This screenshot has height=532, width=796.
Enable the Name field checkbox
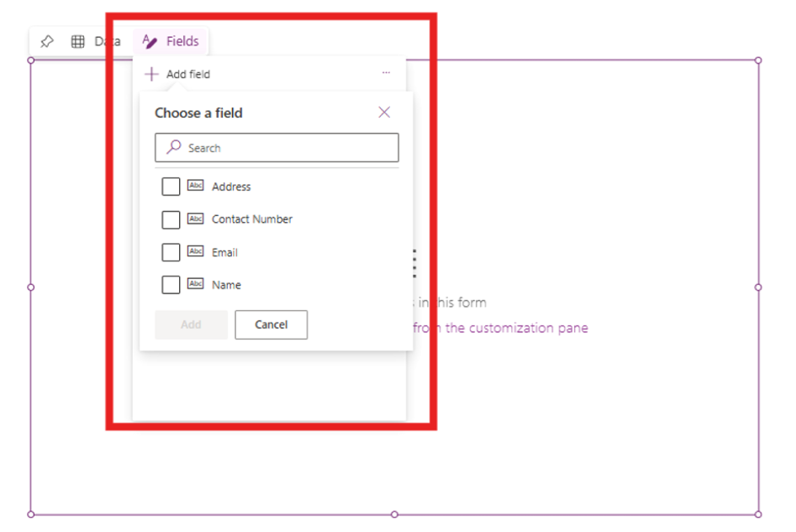[171, 284]
